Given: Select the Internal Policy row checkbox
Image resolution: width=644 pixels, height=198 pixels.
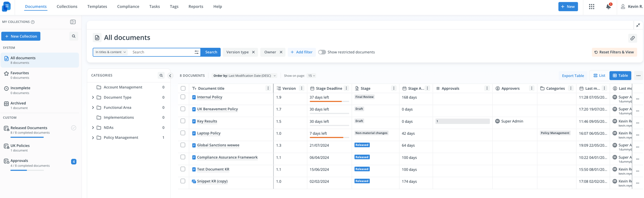Looking at the screenshot, I should [183, 97].
